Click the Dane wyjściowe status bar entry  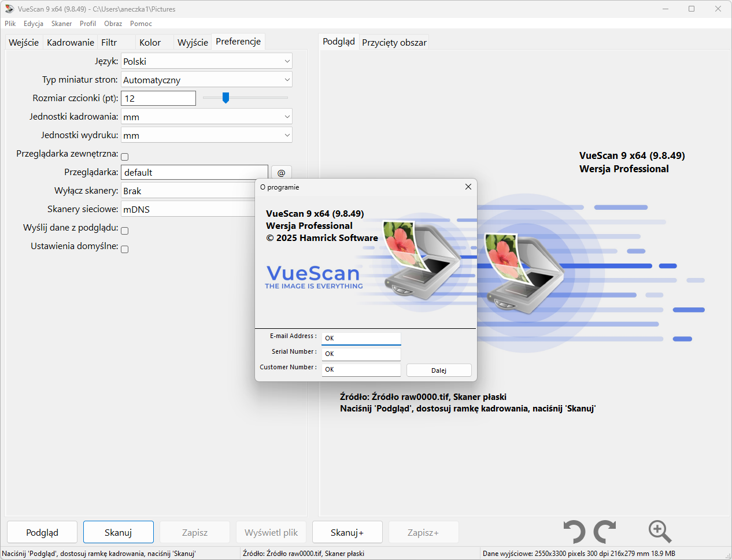click(579, 553)
